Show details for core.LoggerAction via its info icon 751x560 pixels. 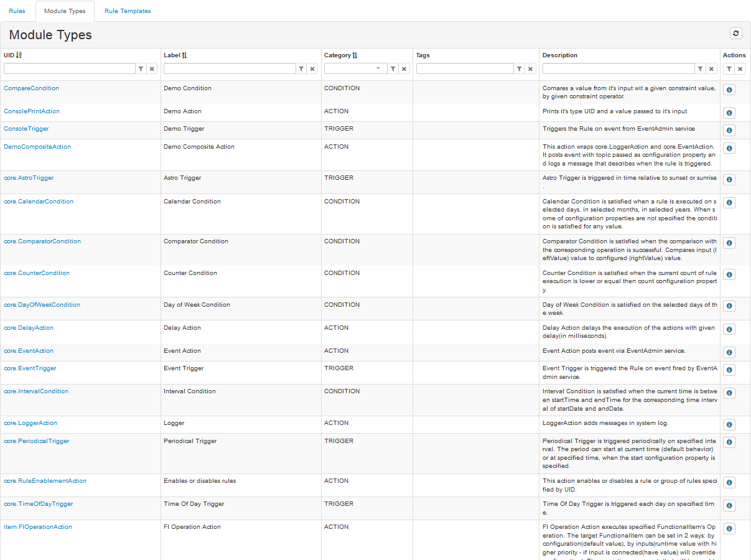click(x=729, y=424)
